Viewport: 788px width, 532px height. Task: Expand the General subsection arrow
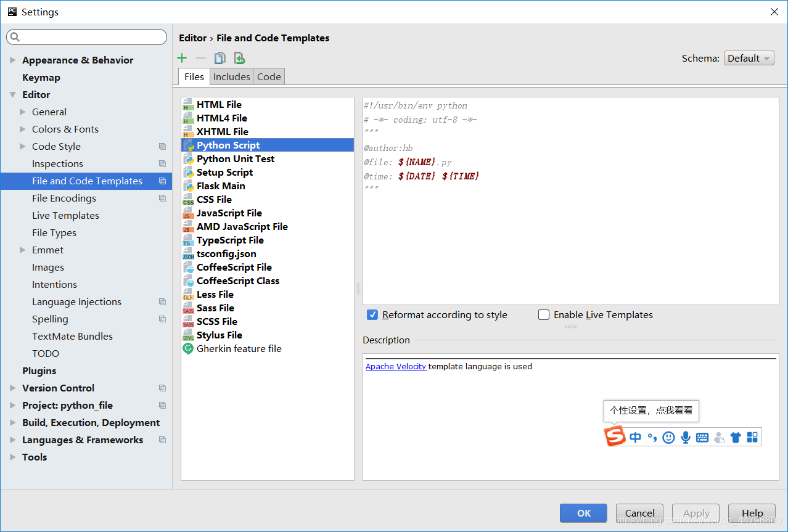coord(23,112)
